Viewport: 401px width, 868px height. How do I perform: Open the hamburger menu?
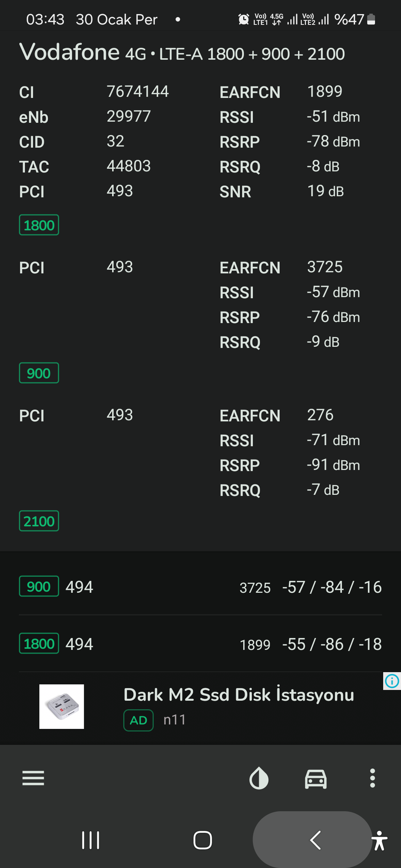pos(33,778)
